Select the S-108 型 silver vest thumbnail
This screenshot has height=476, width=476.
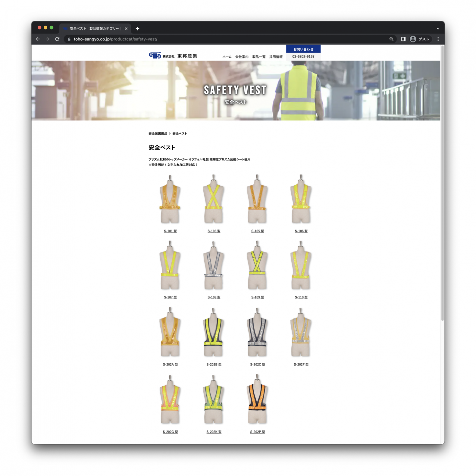click(214, 265)
